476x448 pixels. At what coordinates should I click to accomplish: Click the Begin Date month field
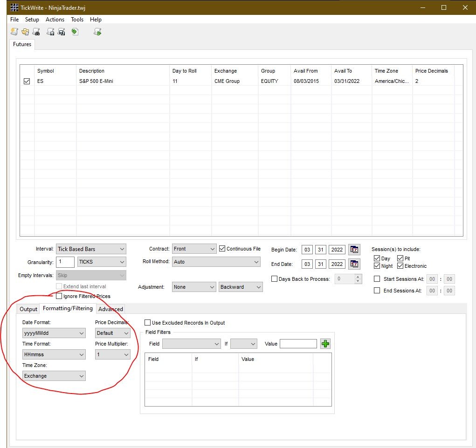307,250
